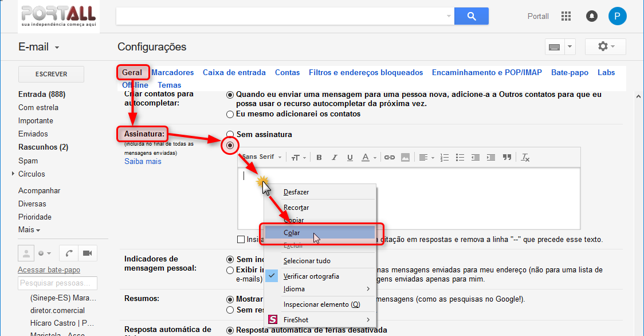The width and height of the screenshot is (644, 336).
Task: Check the insert signature before quoted text box
Action: tap(241, 239)
